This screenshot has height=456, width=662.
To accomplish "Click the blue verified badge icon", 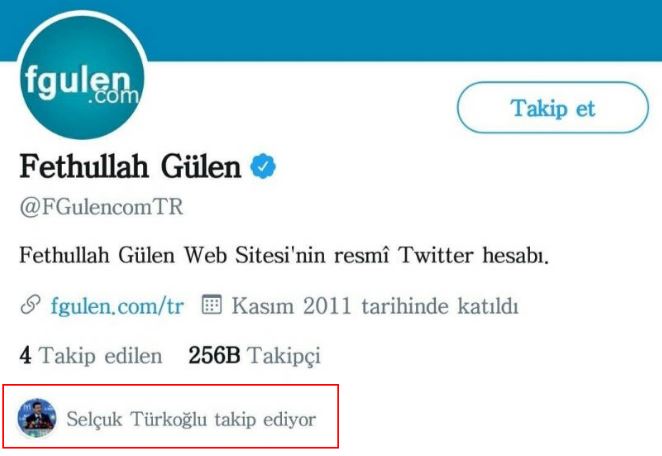I will (263, 166).
